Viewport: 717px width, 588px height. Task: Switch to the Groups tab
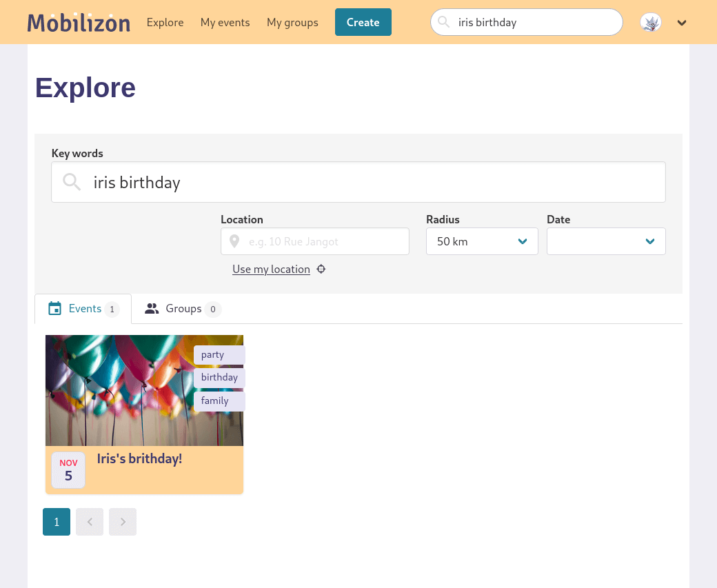click(x=183, y=309)
